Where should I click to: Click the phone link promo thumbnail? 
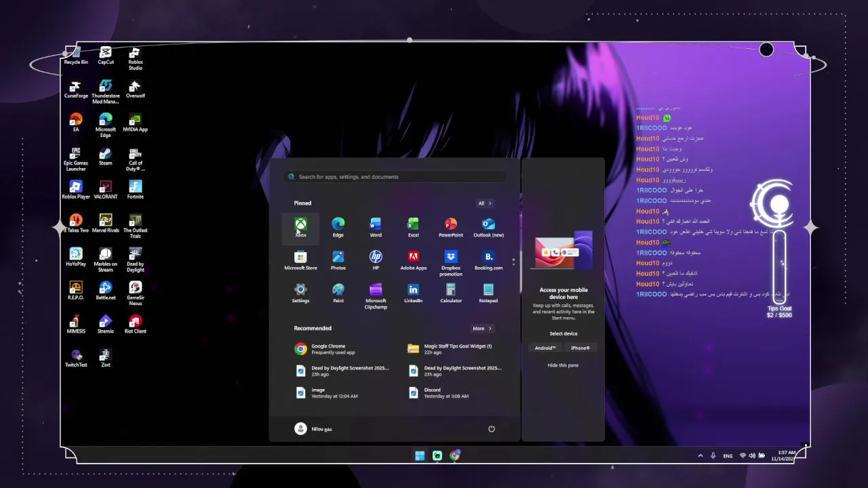[x=563, y=251]
